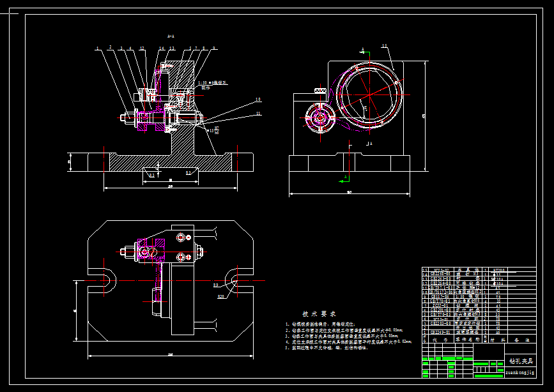Select technical requirement line 4
The width and height of the screenshot is (554, 392).
pyautogui.click(x=348, y=342)
